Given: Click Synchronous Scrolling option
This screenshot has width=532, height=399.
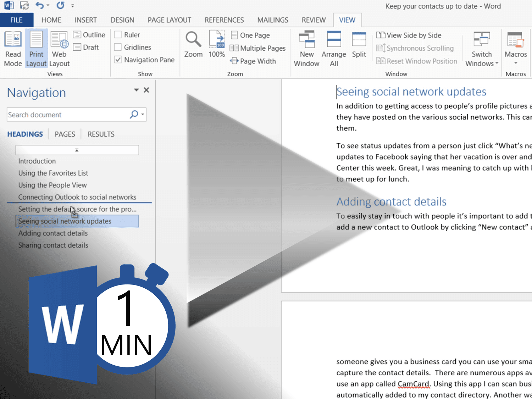Looking at the screenshot, I should 415,48.
